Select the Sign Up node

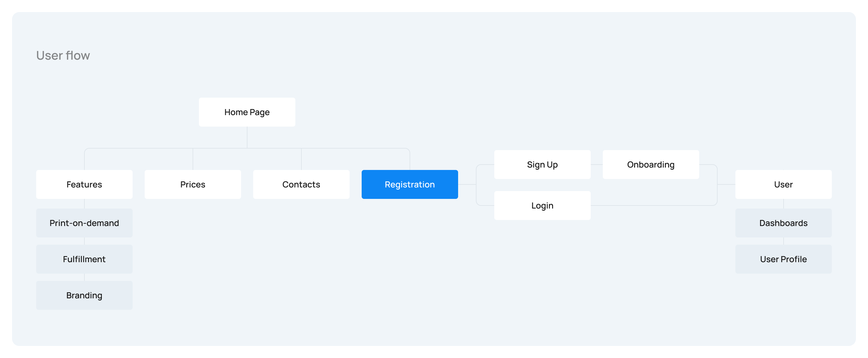click(x=542, y=164)
